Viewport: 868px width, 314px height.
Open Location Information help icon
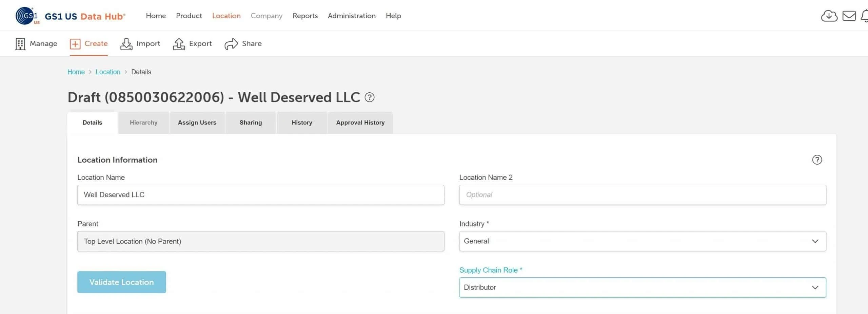pyautogui.click(x=817, y=160)
